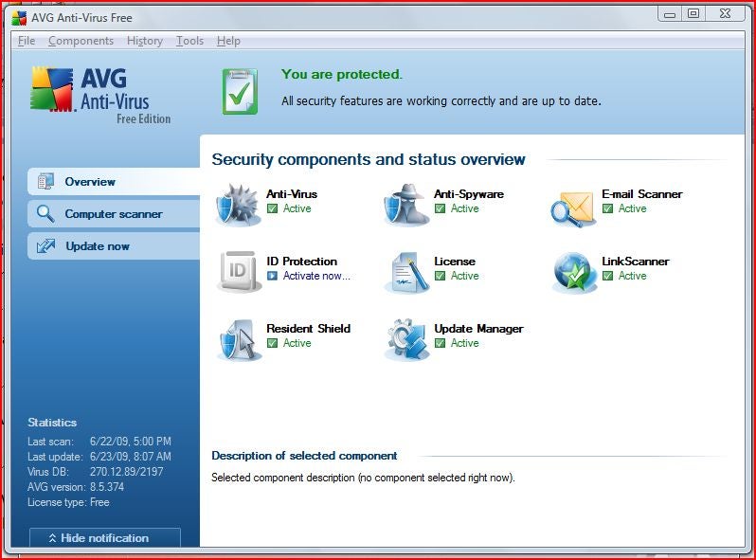Click the protected status clipboard icon

[240, 91]
